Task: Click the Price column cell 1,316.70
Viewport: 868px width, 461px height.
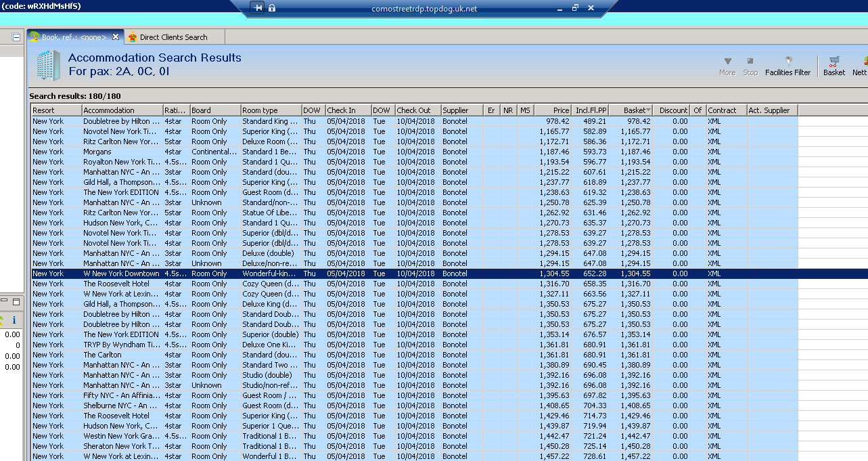Action: click(554, 284)
